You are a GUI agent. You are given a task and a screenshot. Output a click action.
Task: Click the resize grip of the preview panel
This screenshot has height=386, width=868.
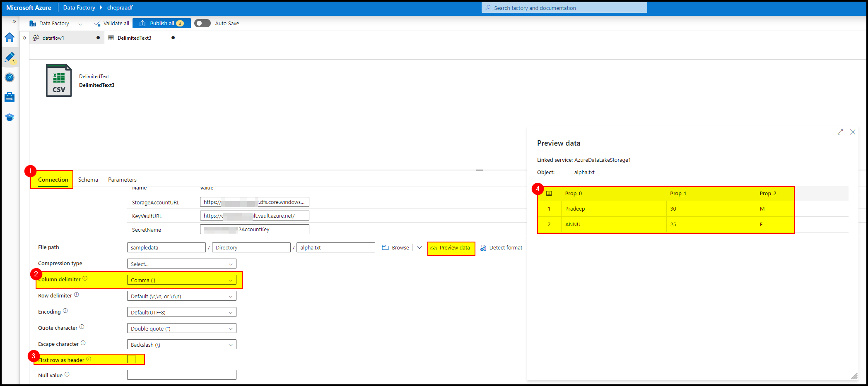tap(854, 376)
